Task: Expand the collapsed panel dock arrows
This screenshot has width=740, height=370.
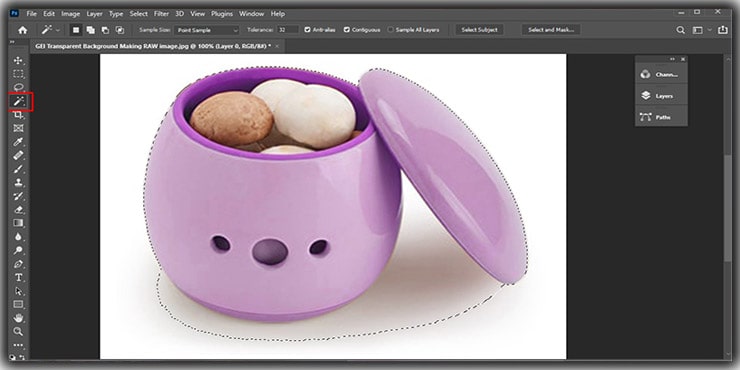Action: point(673,59)
